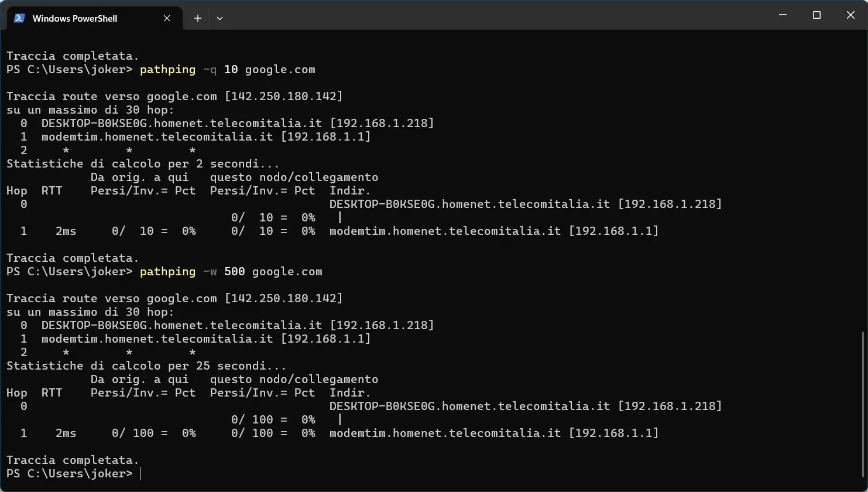Click 'Statistiche di calcolo per 2 secondi' line
This screenshot has height=492, width=868.
[143, 164]
